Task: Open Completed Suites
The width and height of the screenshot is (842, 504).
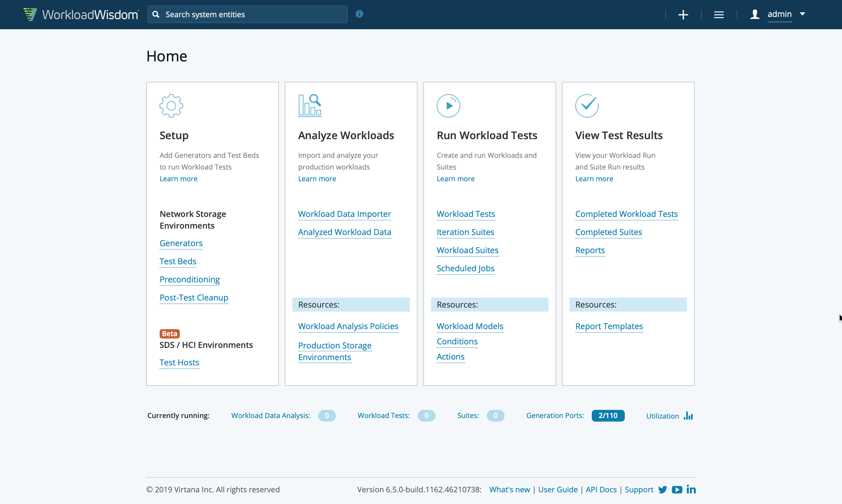Action: 609,232
